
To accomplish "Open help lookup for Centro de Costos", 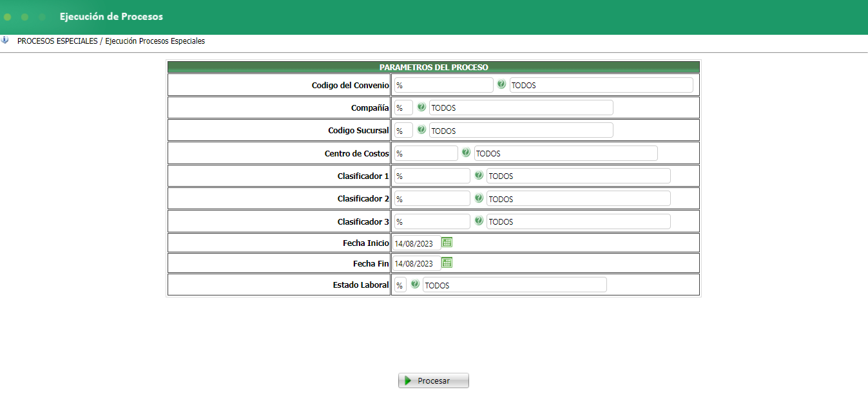I will tap(466, 153).
